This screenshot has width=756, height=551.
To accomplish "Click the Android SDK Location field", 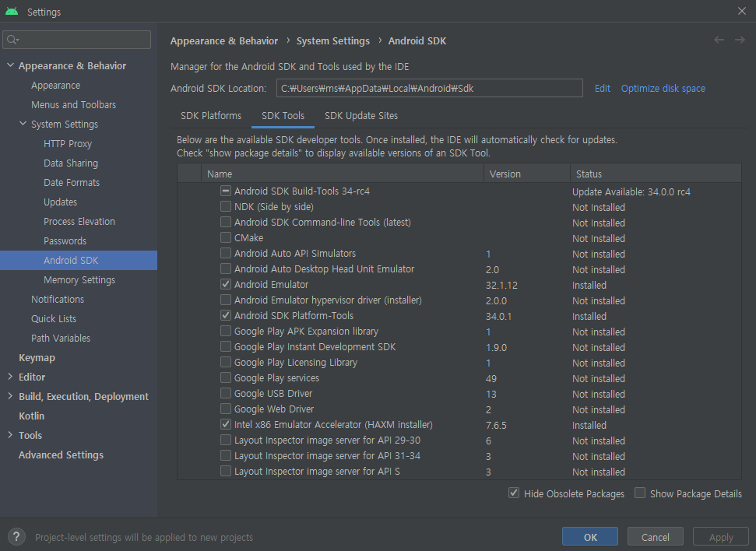I will coord(429,88).
